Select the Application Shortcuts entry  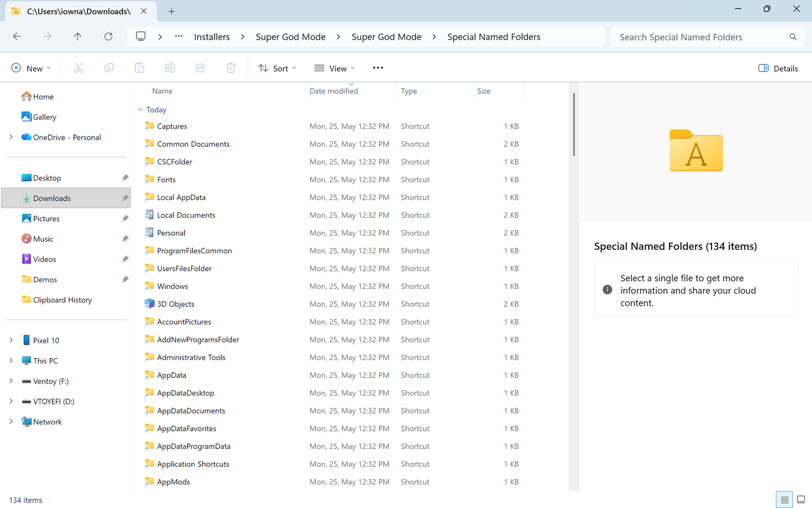click(x=193, y=464)
